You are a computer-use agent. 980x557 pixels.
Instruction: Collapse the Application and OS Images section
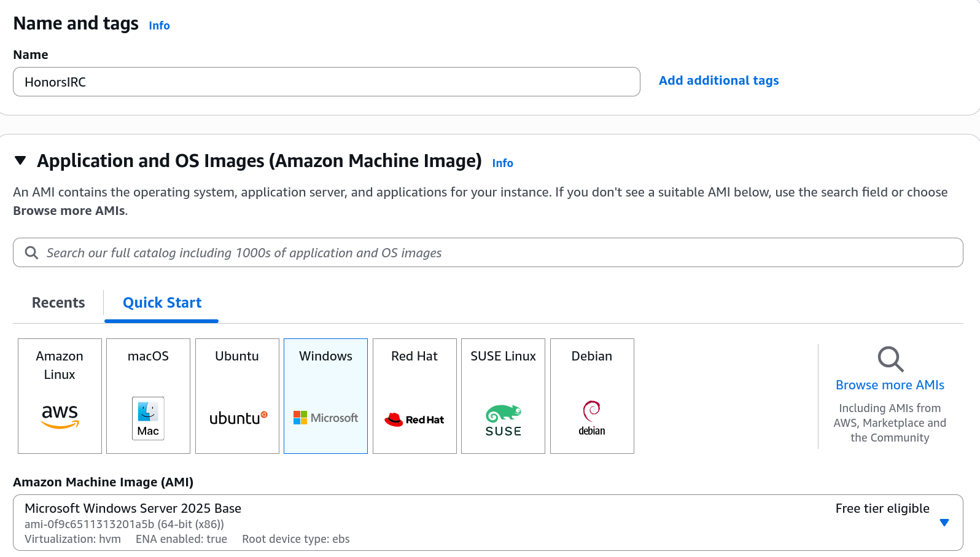[20, 161]
